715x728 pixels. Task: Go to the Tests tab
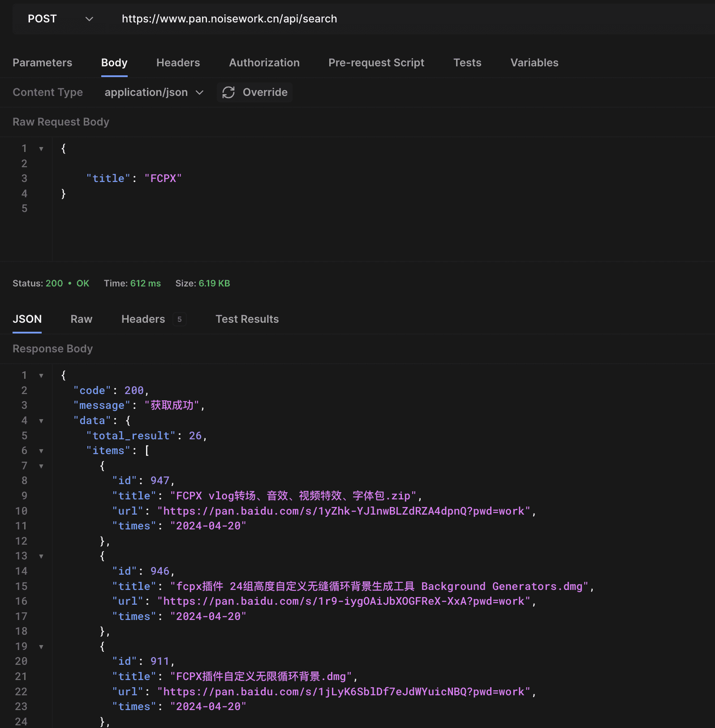click(467, 63)
